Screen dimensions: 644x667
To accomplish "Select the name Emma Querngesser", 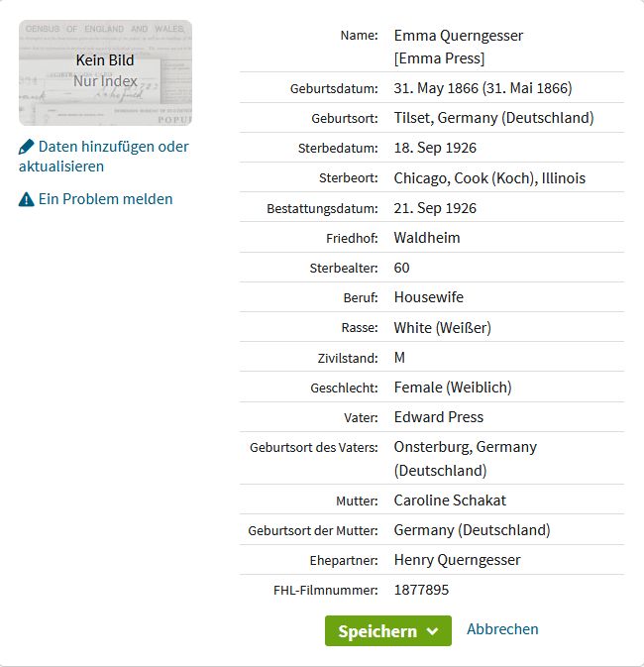I will (x=458, y=36).
